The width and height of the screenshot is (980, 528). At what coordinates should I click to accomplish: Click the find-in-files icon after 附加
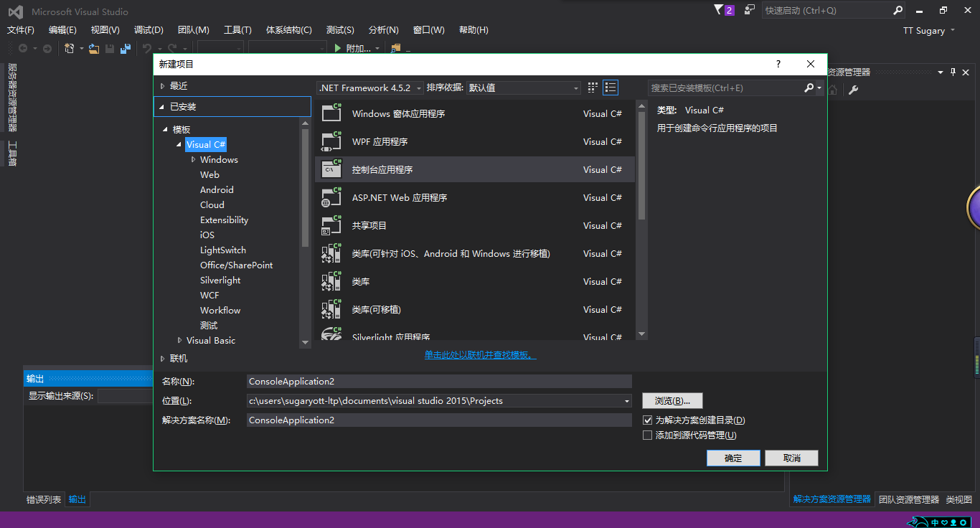pyautogui.click(x=395, y=48)
